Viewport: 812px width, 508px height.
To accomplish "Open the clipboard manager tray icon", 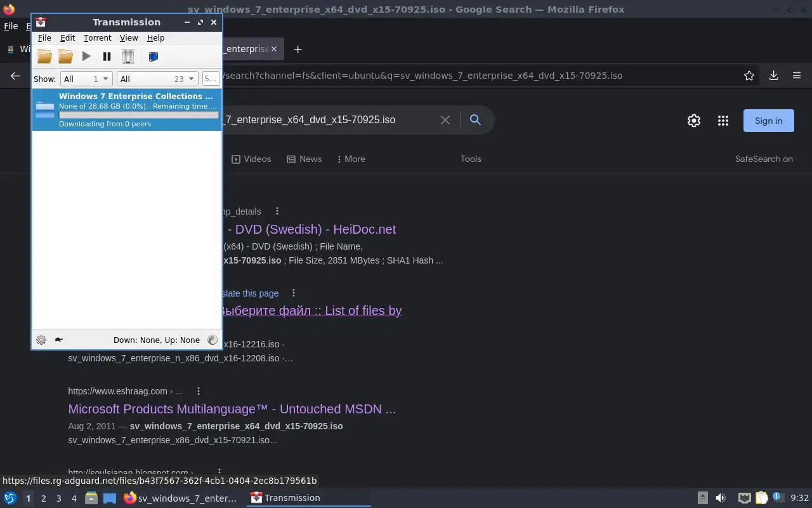I will (x=761, y=498).
